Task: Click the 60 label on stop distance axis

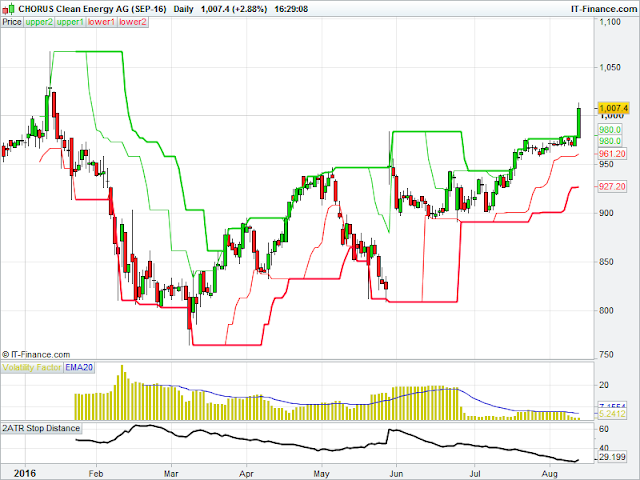Action: (x=604, y=429)
